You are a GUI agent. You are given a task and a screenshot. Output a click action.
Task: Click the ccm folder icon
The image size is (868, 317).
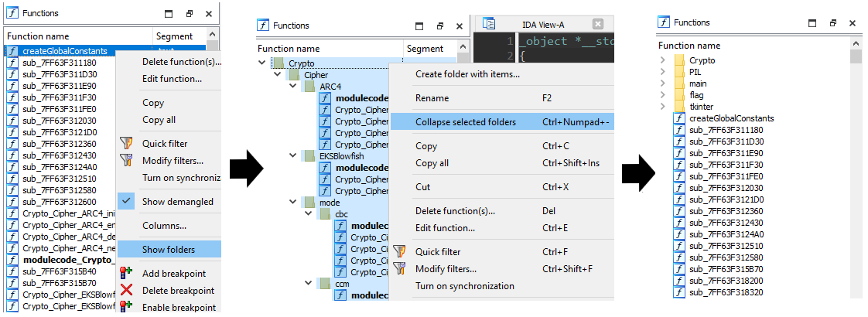326,284
